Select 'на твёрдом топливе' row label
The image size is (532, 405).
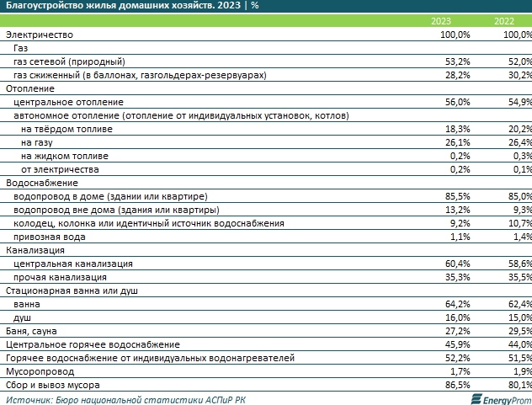(66, 129)
